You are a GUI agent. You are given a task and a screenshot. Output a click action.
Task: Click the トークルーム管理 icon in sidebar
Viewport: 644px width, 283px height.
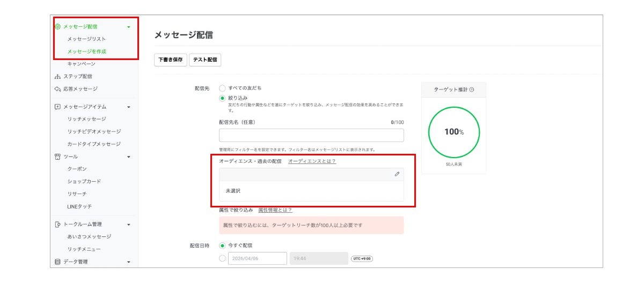tap(58, 225)
